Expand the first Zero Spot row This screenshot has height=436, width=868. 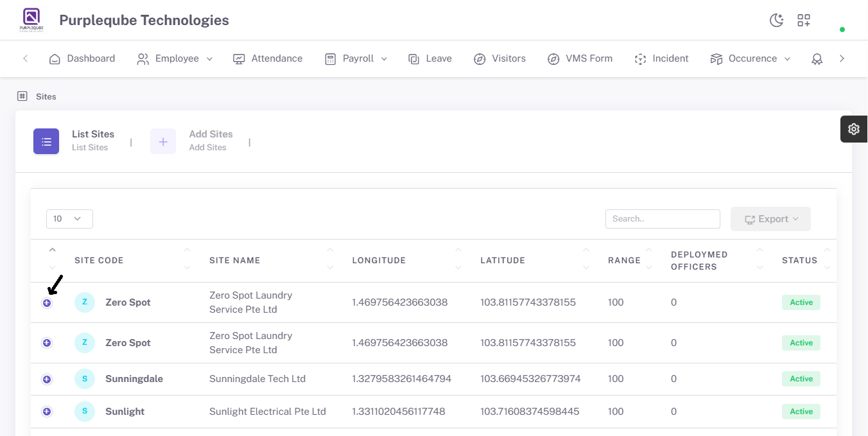(x=47, y=303)
